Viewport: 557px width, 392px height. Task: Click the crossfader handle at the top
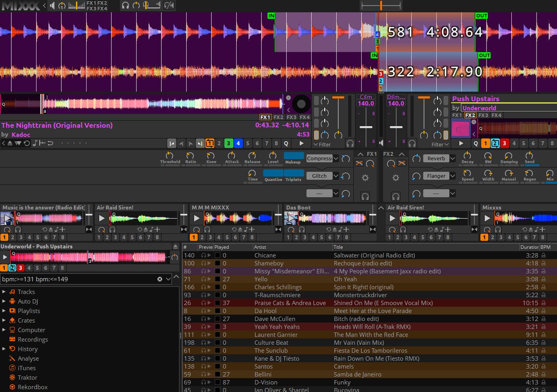point(381,6)
